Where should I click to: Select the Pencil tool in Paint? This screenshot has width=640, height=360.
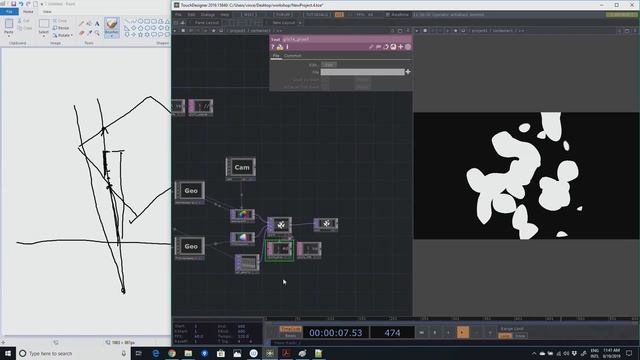[81, 24]
